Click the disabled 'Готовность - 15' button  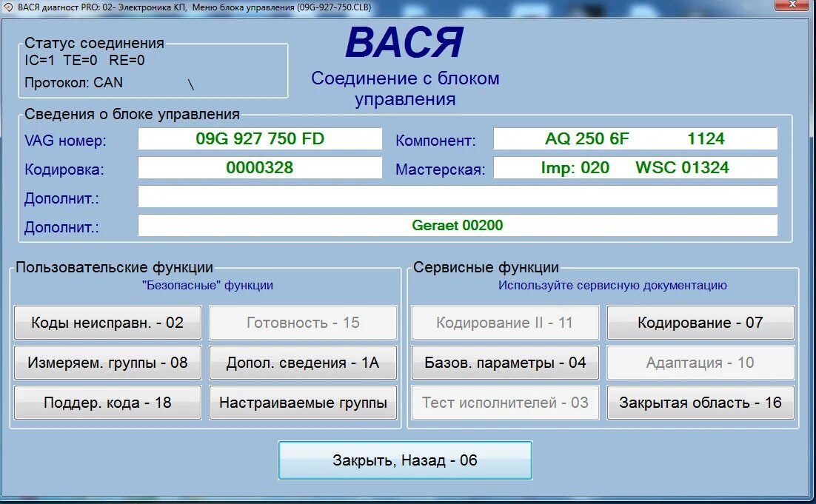pos(303,323)
